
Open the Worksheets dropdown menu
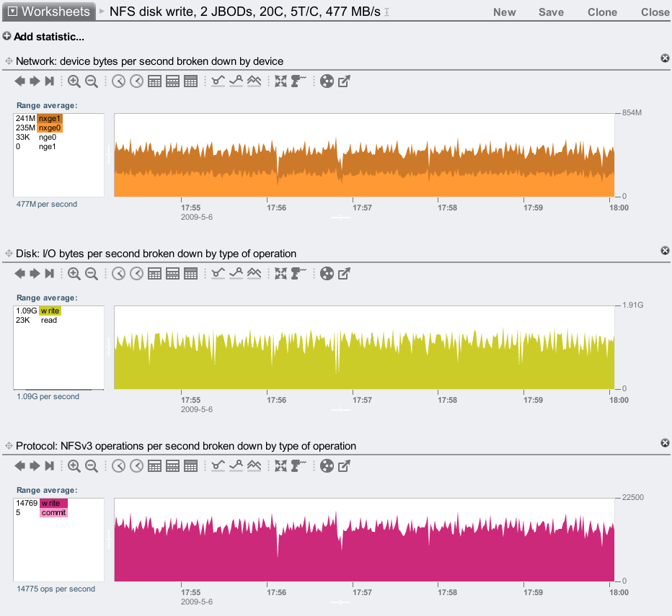coord(49,12)
